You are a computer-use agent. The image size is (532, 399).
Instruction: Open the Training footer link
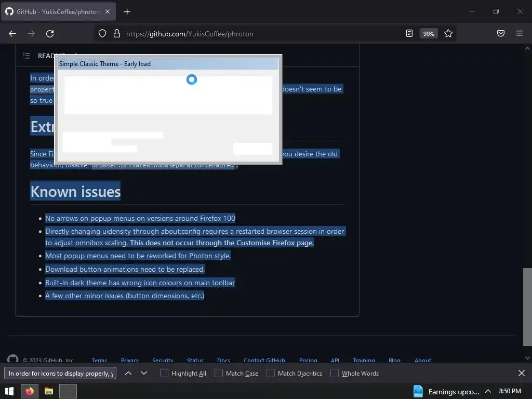coord(364,360)
